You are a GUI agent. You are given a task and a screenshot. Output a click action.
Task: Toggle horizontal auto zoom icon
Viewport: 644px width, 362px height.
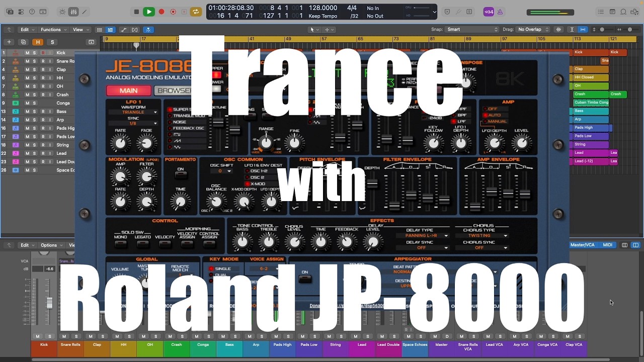click(583, 30)
